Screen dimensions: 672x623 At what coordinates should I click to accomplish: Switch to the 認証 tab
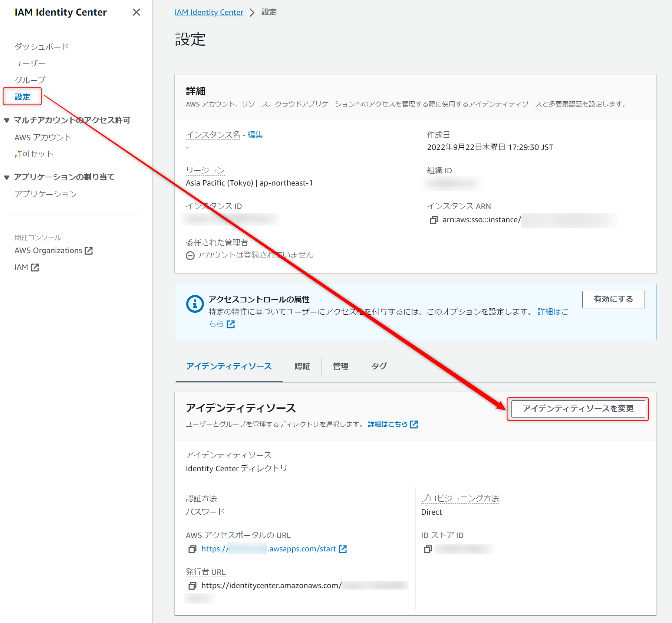tap(302, 367)
